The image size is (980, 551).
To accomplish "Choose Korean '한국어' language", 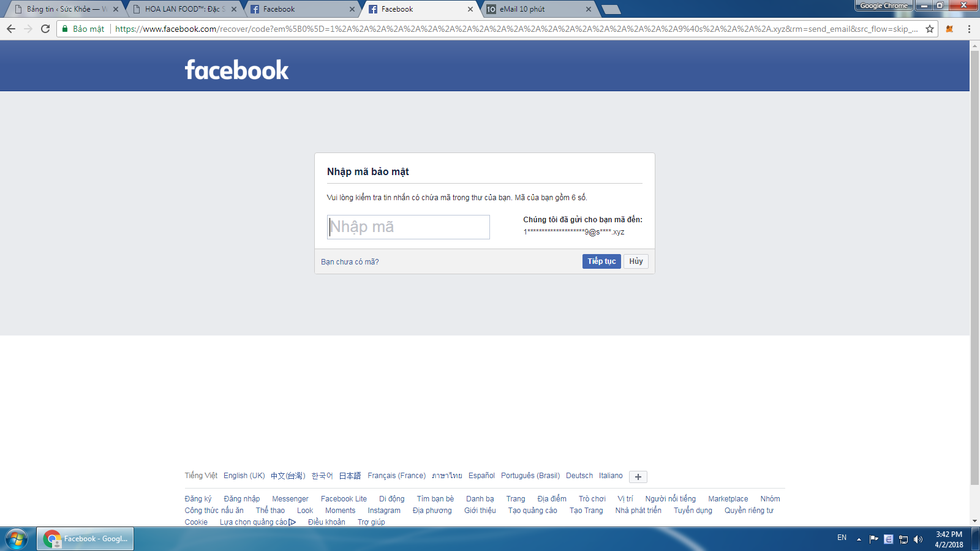I will pyautogui.click(x=322, y=476).
